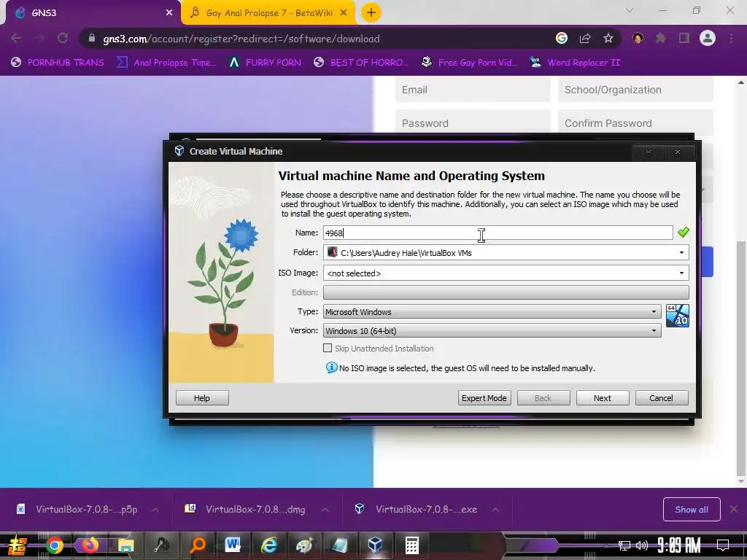Show hidden system tray icons chevron
Screen dimensions: 747x560
[606, 545]
